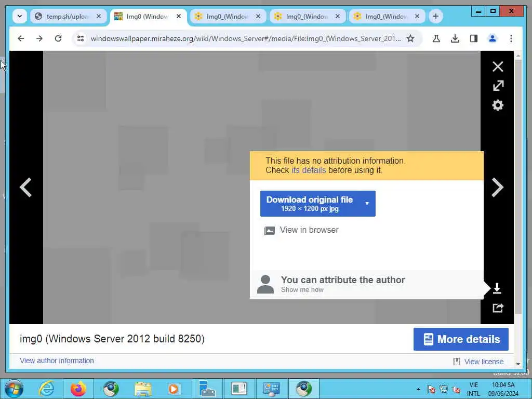
Task: Close the media viewer with the X icon
Action: click(498, 66)
